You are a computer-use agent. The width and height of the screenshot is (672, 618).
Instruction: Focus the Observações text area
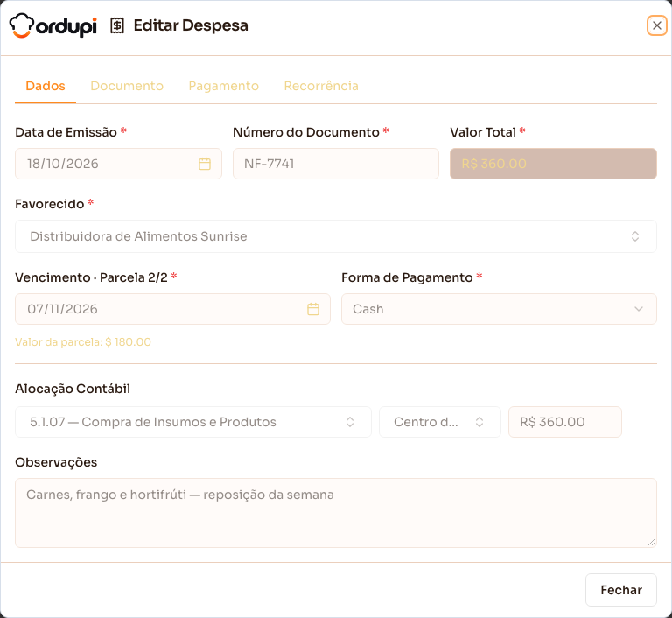tap(336, 513)
